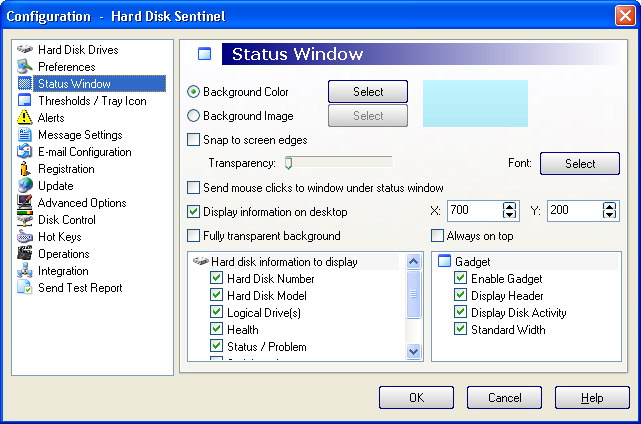Click the Transparency slider thumb
Image resolution: width=641 pixels, height=424 pixels.
pyautogui.click(x=289, y=163)
